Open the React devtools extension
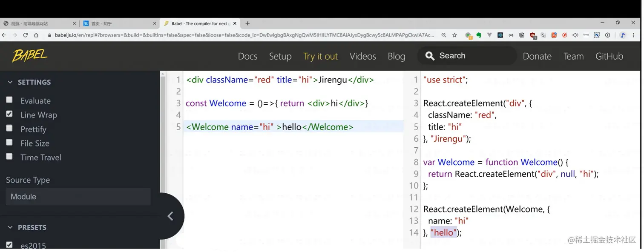 point(500,35)
